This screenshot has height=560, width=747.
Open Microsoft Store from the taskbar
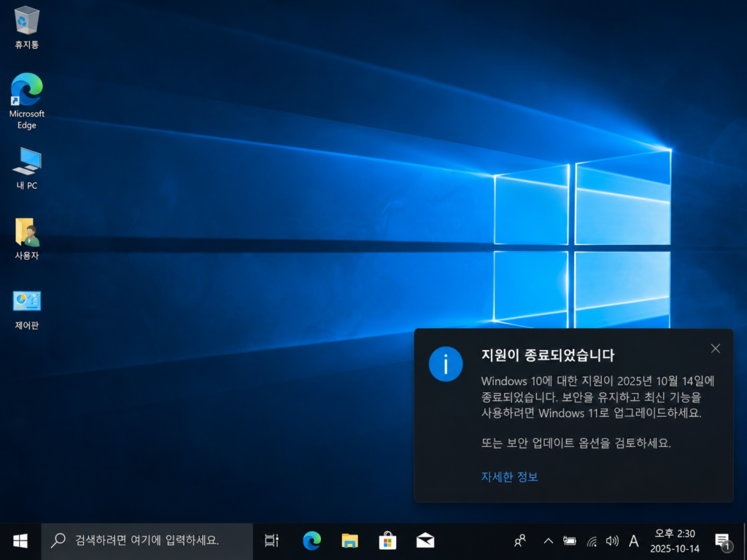(x=387, y=541)
